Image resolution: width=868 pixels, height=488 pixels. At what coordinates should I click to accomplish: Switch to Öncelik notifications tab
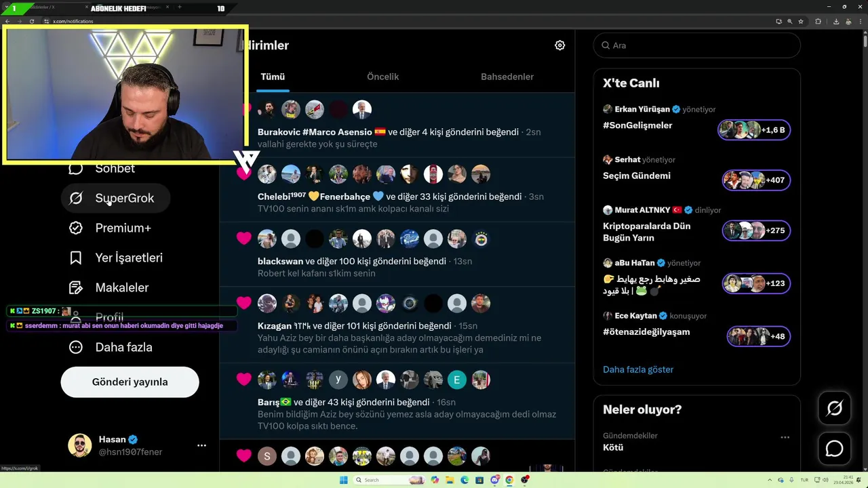(382, 77)
